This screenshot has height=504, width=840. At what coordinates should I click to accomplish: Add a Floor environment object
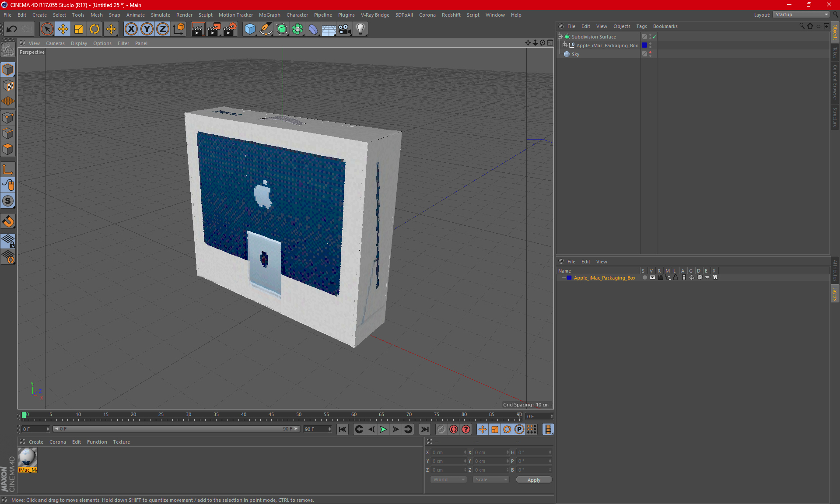click(329, 29)
